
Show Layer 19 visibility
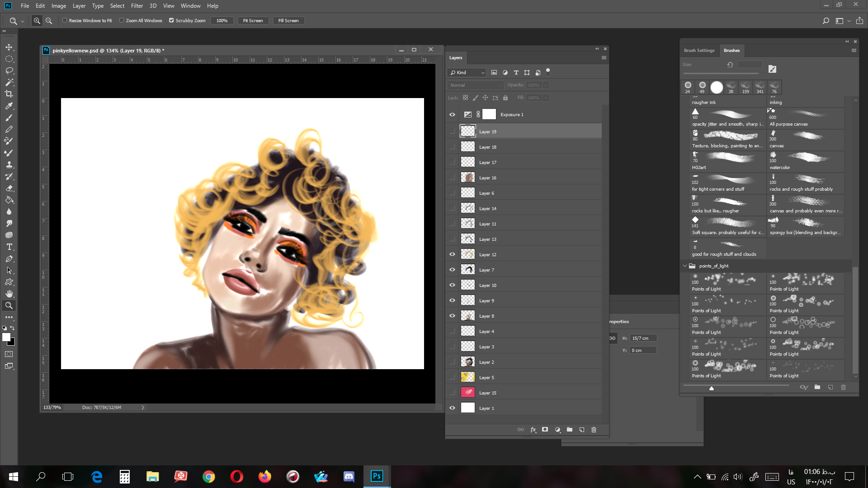pyautogui.click(x=452, y=131)
